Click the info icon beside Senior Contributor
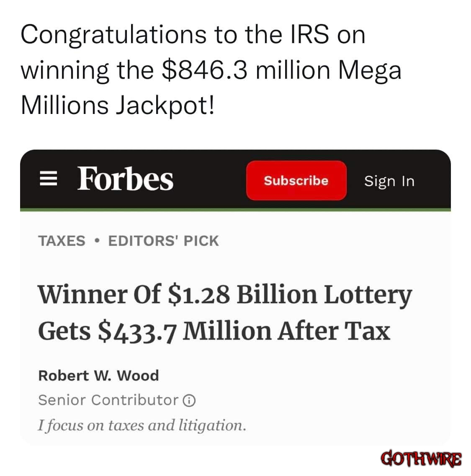Image resolution: width=471 pixels, height=476 pixels. 189,401
